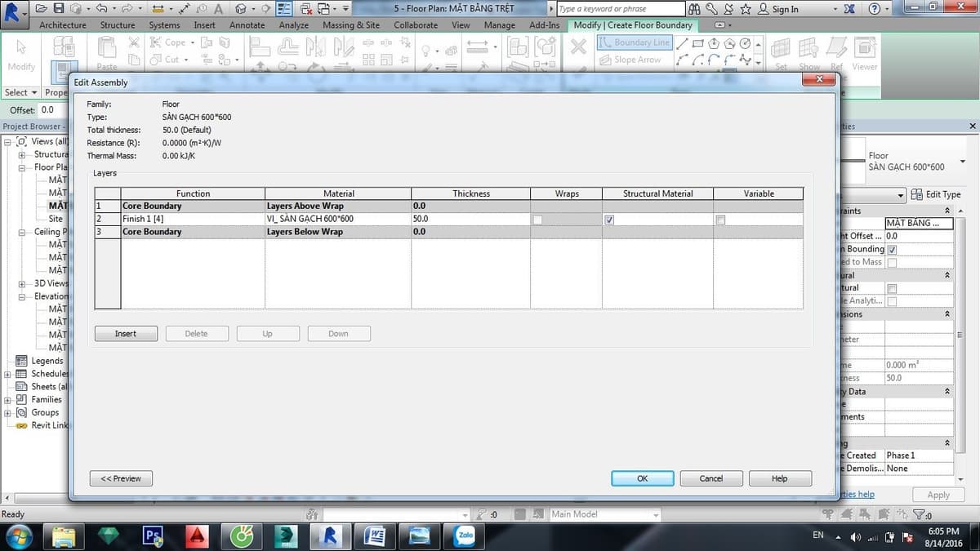Click the Help question mark icon
This screenshot has height=551, width=980.
pos(875,9)
